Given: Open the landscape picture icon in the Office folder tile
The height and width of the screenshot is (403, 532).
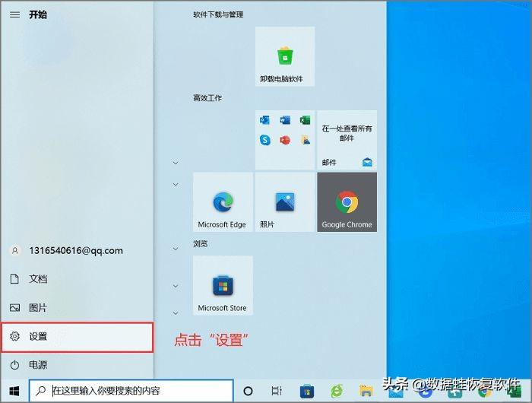Looking at the screenshot, I should pos(305,140).
